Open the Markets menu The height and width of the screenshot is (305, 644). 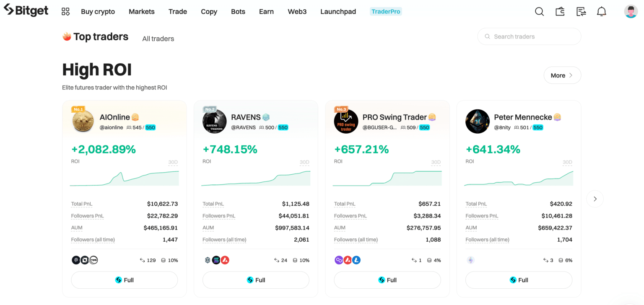[142, 12]
